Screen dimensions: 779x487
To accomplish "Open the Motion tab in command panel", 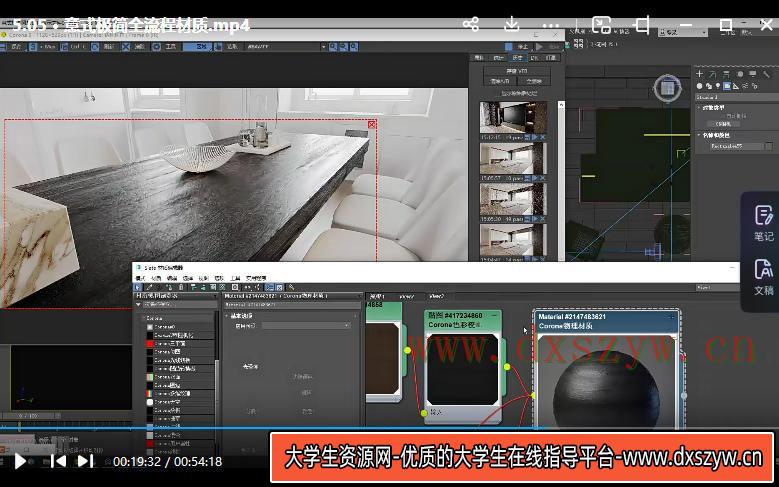I will (740, 74).
